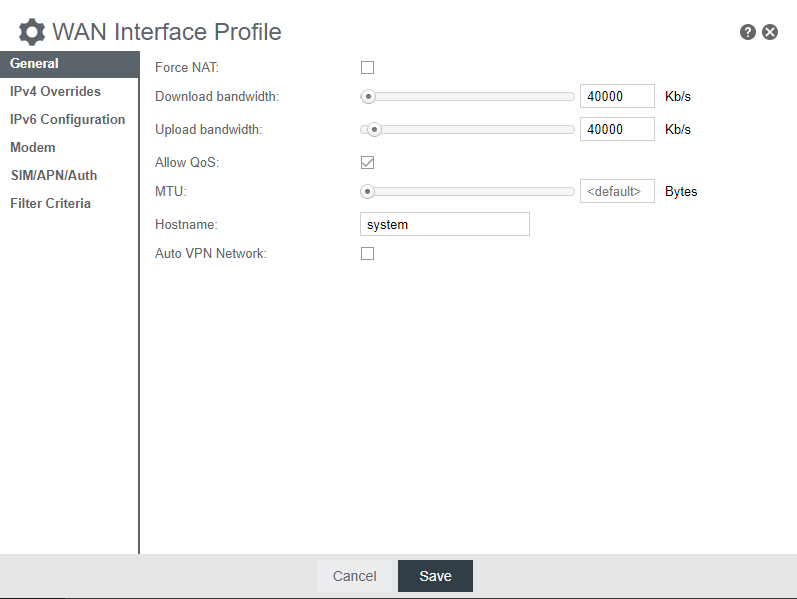Click the Bytes unit label
The height and width of the screenshot is (599, 797).
[681, 192]
